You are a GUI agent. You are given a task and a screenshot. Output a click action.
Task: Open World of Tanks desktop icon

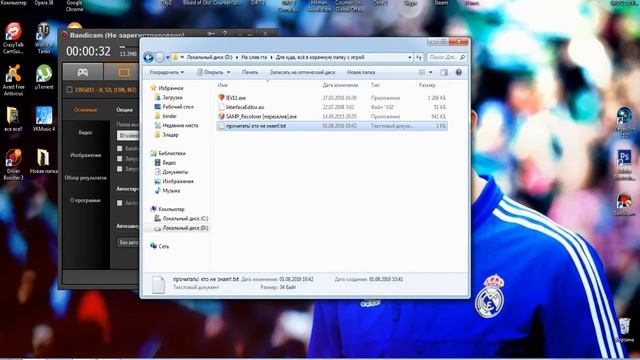click(x=43, y=39)
